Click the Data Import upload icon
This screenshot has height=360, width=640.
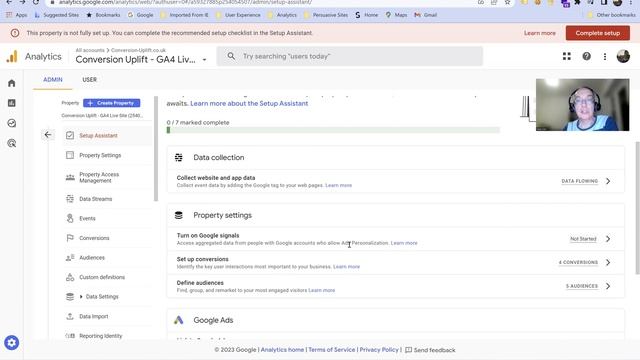(x=70, y=316)
